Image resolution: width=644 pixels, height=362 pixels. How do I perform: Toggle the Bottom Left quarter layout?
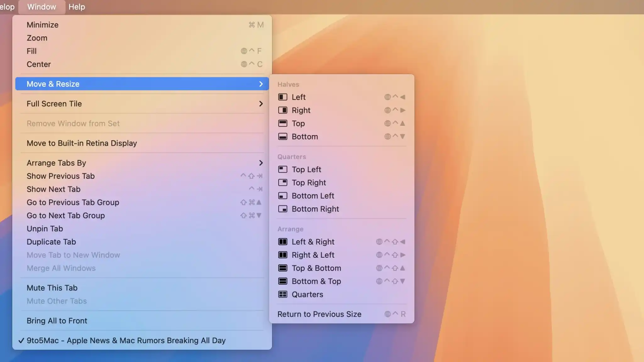pos(313,196)
